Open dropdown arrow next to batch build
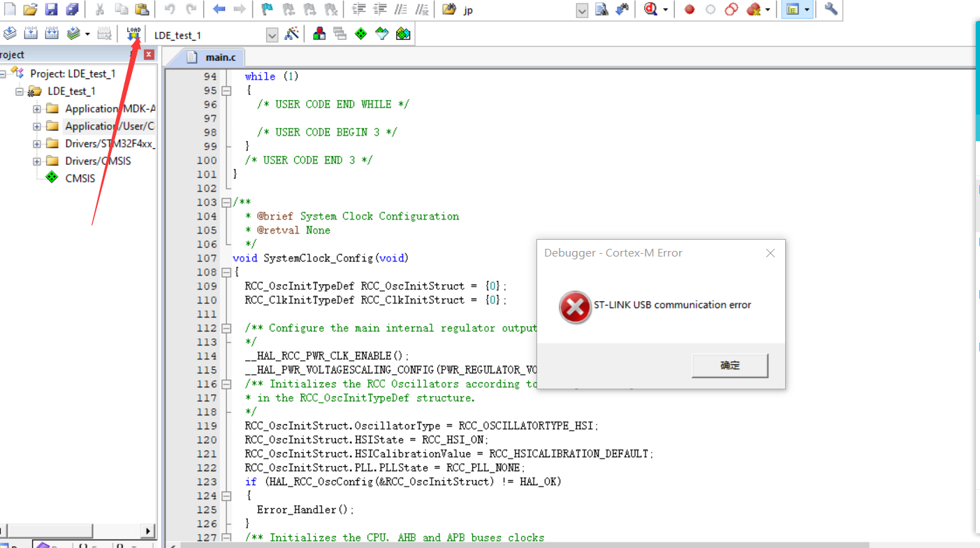This screenshot has height=548, width=980. coord(87,34)
